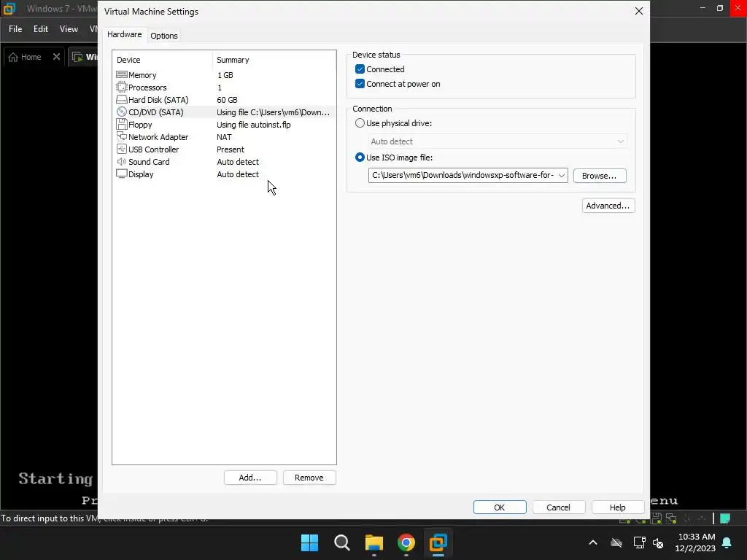Select the Display monitor icon

(122, 174)
